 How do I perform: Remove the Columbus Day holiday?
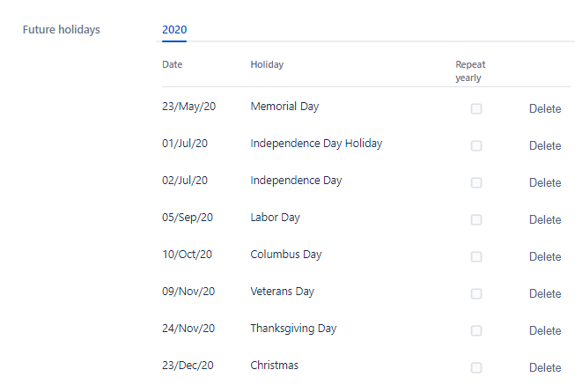pyautogui.click(x=544, y=257)
